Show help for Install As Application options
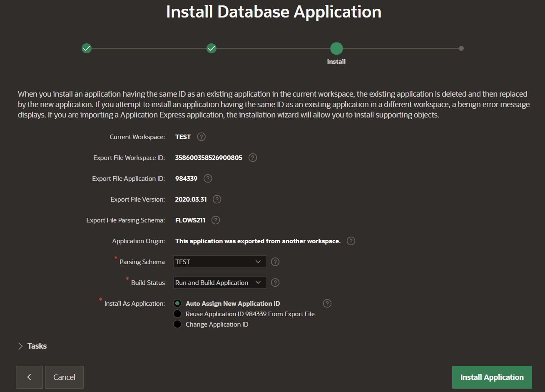This screenshot has width=545, height=392. coord(327,303)
